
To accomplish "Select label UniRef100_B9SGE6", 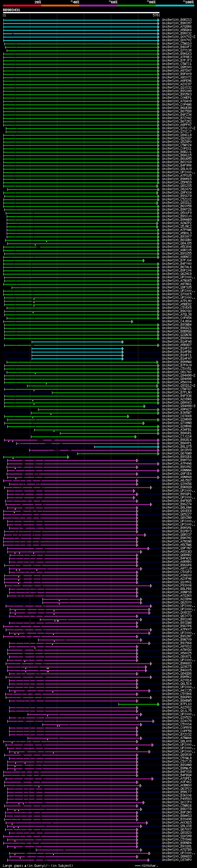I will pyautogui.click(x=177, y=457).
